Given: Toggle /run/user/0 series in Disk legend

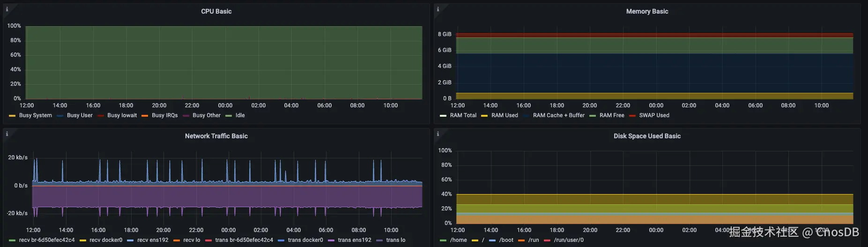Looking at the screenshot, I should point(569,240).
